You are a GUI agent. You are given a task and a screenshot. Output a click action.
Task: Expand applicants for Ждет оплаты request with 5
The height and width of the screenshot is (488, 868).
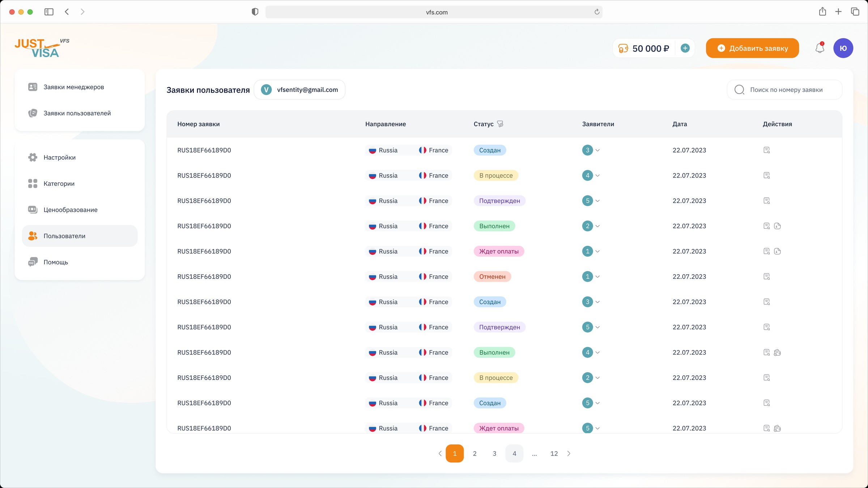point(597,429)
